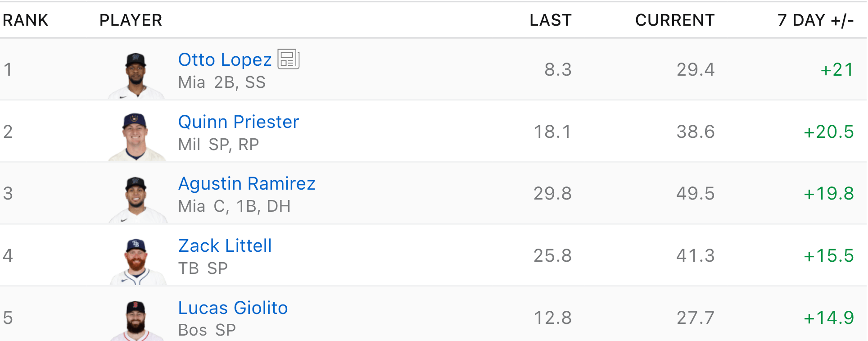Select Agustin Ramirez's player photo

136,199
